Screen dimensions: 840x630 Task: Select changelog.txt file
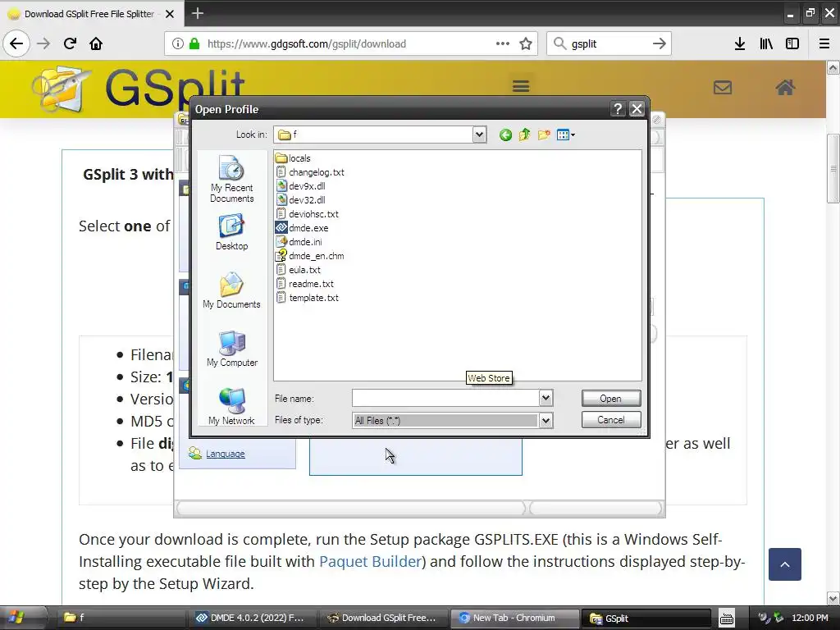point(310,172)
